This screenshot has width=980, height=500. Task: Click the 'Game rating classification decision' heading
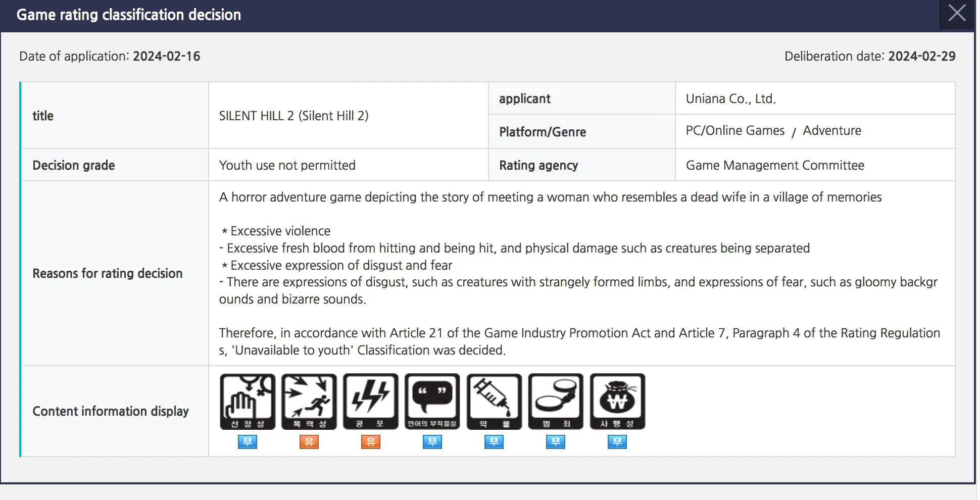(129, 15)
